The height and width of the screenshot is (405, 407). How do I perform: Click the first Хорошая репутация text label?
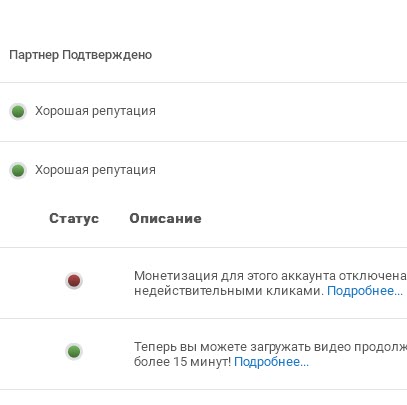coord(95,111)
